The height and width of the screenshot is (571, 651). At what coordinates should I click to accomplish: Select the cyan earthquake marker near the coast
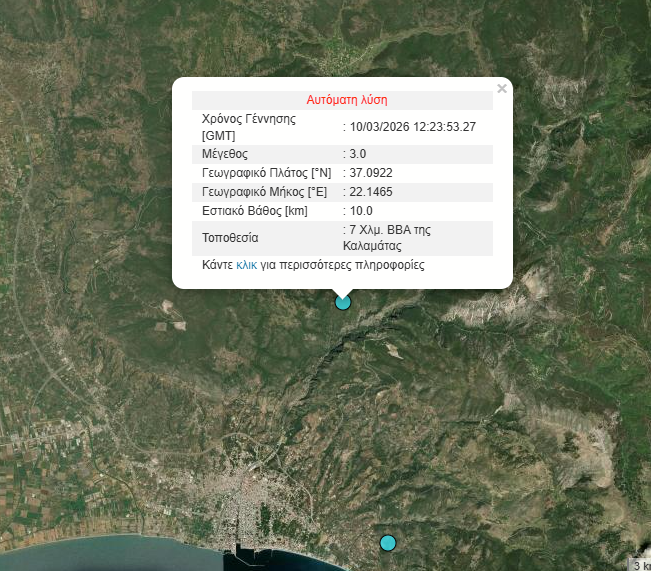coord(388,543)
